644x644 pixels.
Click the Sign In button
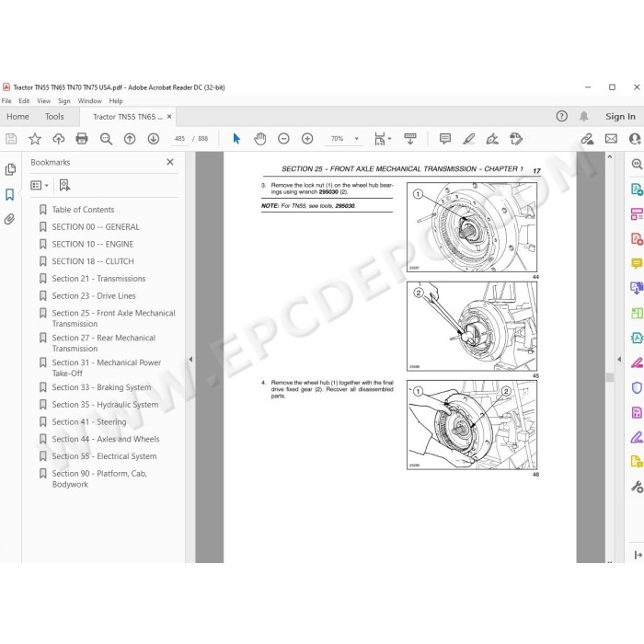(620, 116)
